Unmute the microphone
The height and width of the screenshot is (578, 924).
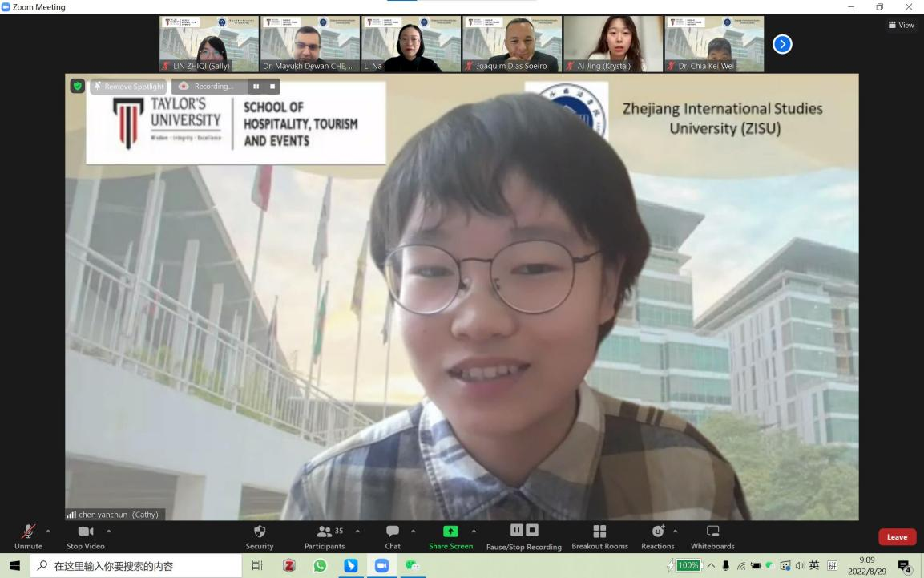click(28, 532)
